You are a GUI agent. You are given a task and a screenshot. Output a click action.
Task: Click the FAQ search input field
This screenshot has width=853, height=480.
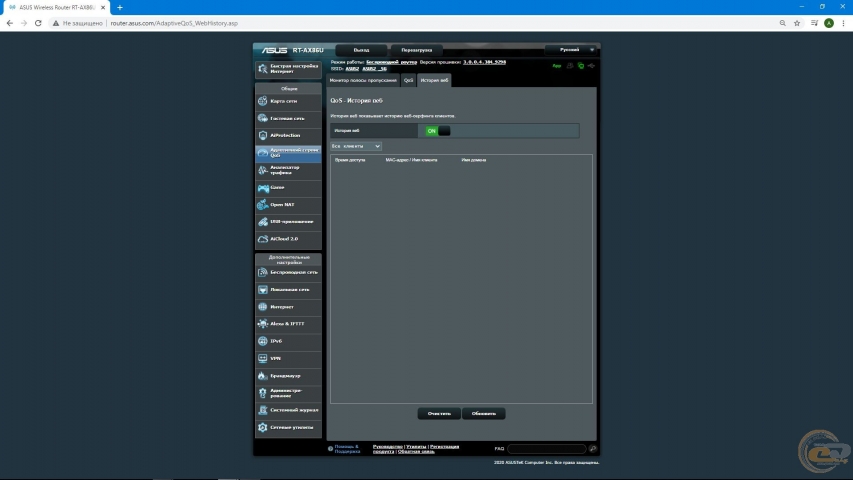point(547,449)
